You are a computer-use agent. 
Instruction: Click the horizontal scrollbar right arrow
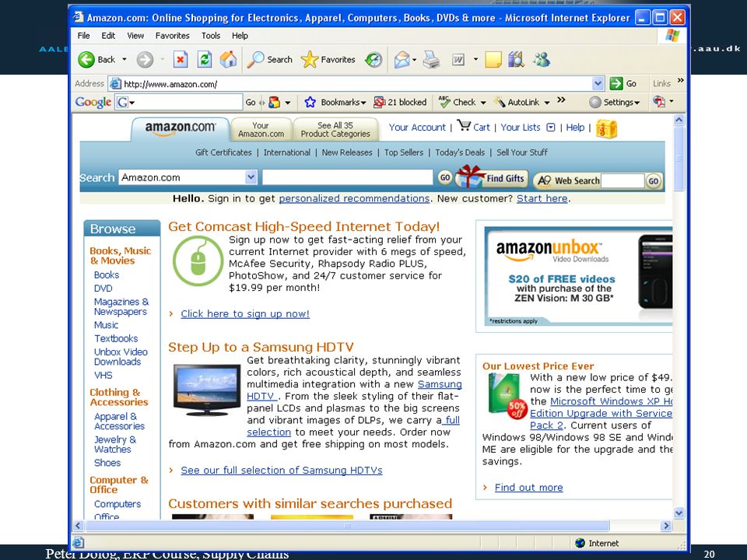[666, 526]
